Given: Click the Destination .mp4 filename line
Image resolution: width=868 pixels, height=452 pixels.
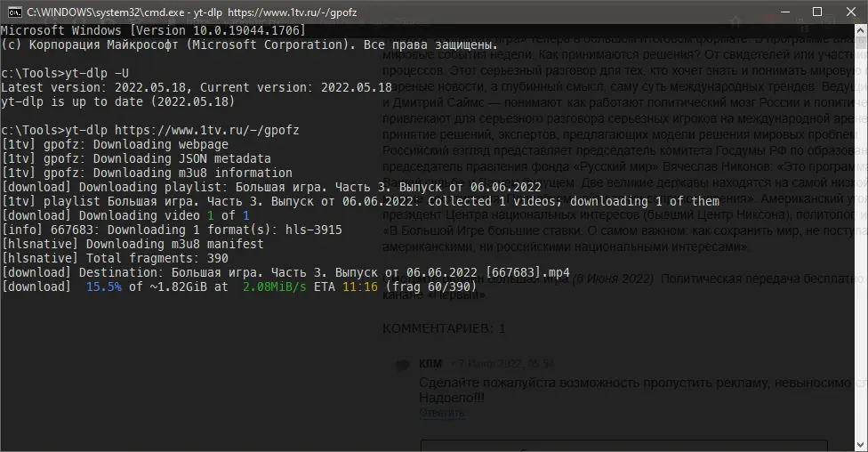Looking at the screenshot, I should click(x=285, y=272).
